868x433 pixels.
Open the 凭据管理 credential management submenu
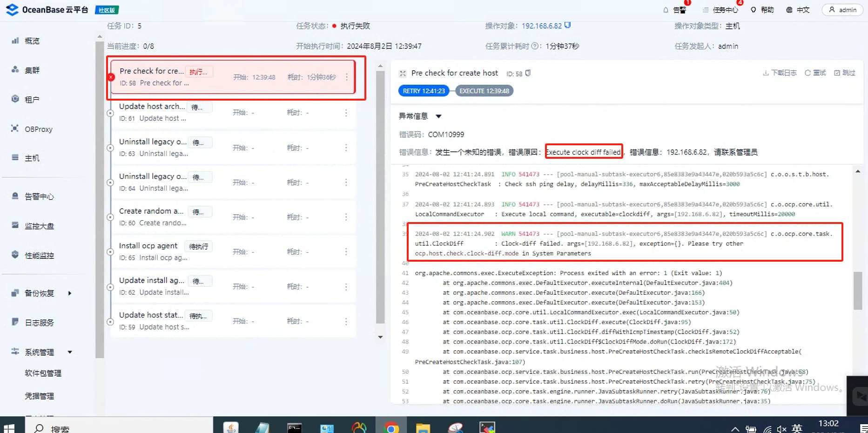pos(39,396)
